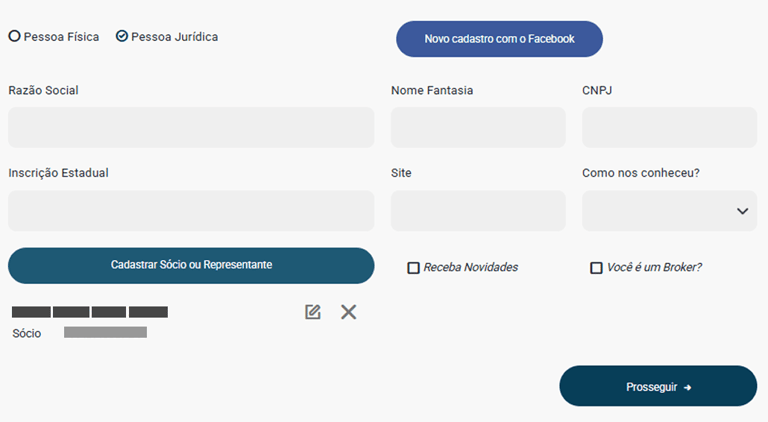Focus the CNPJ input field
The image size is (768, 422).
[x=669, y=127]
